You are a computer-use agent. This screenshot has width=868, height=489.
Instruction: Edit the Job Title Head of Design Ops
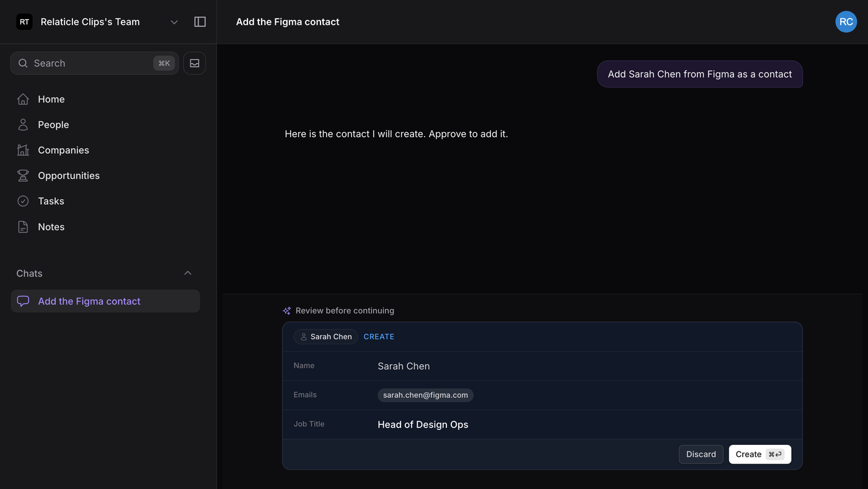(423, 424)
